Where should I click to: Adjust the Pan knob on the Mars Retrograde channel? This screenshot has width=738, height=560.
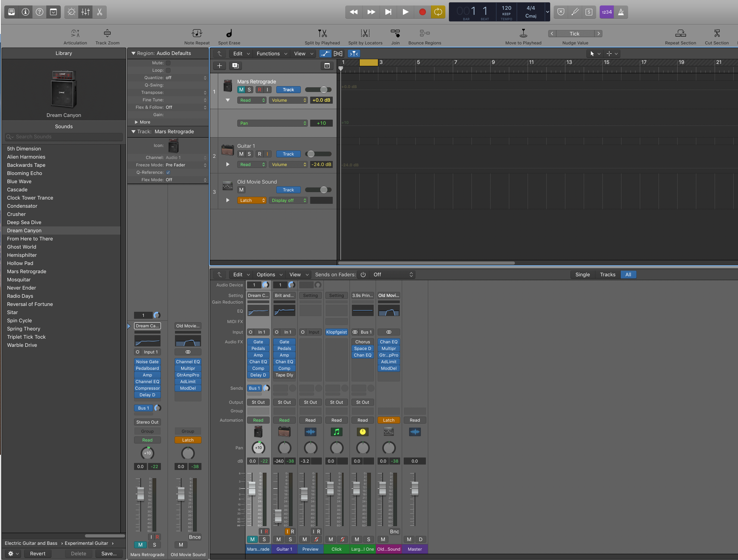click(x=258, y=448)
